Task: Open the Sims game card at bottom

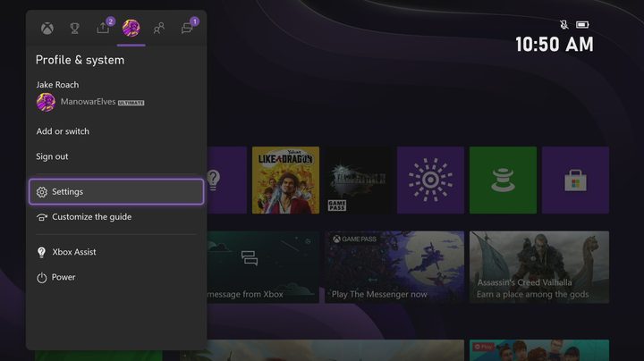Action: coord(539,350)
